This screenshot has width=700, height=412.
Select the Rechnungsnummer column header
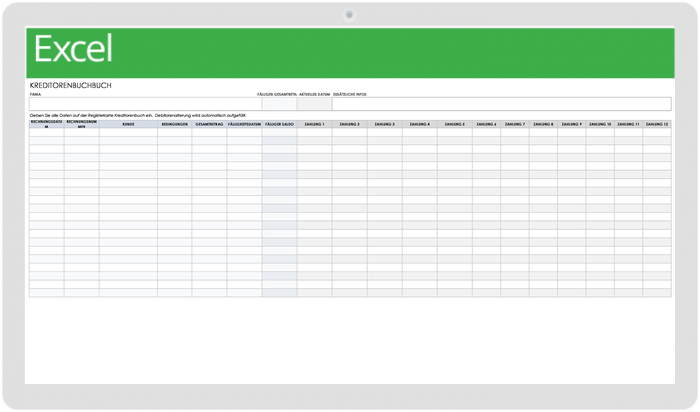click(x=81, y=126)
